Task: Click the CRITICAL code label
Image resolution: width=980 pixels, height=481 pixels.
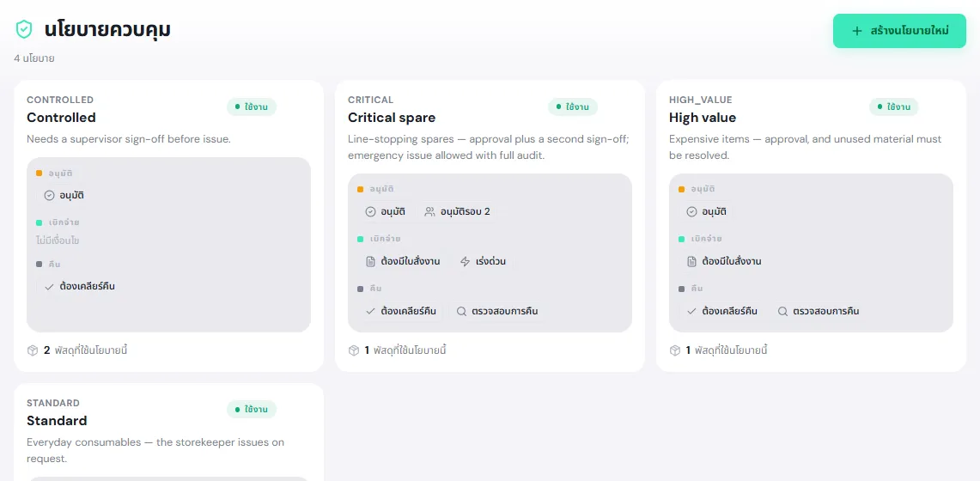Action: click(x=371, y=100)
